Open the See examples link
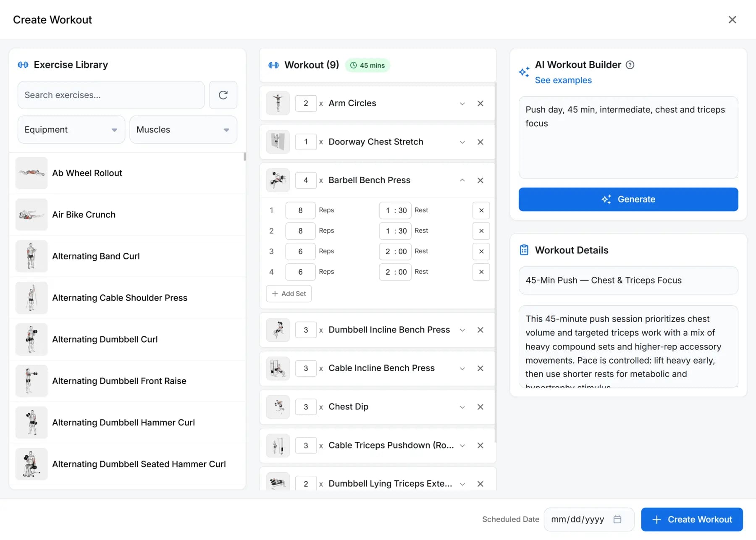This screenshot has width=756, height=540. pyautogui.click(x=563, y=80)
